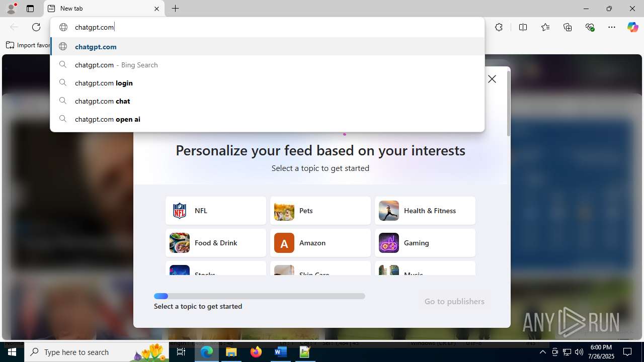
Task: Select the Gaming topic card
Action: 425,243
